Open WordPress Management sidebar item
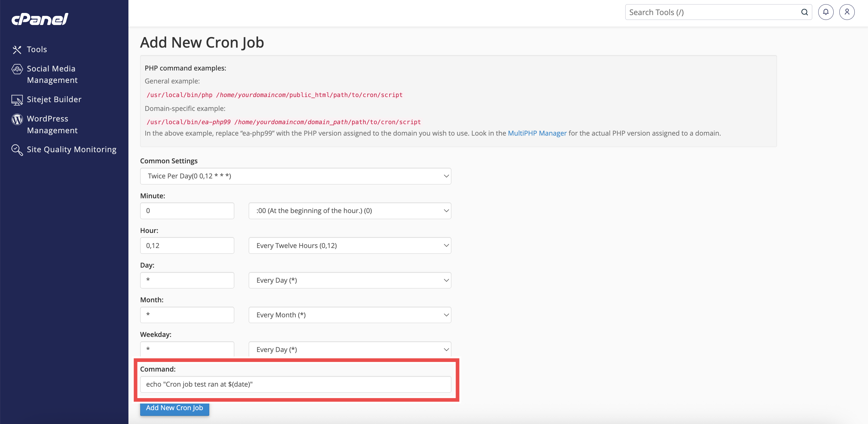 (52, 124)
